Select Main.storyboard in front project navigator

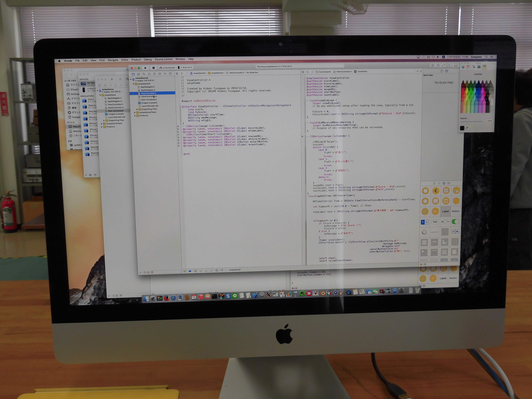[147, 100]
